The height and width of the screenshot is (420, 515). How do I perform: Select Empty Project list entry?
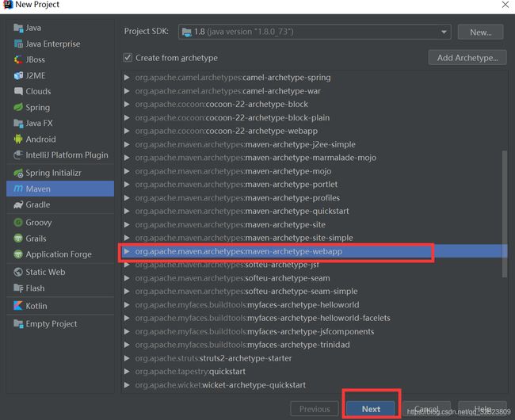click(60, 324)
